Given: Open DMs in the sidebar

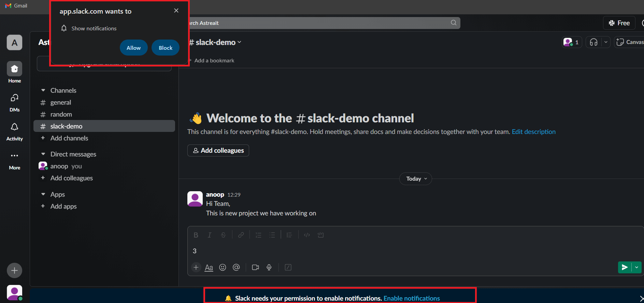Looking at the screenshot, I should click(x=15, y=103).
